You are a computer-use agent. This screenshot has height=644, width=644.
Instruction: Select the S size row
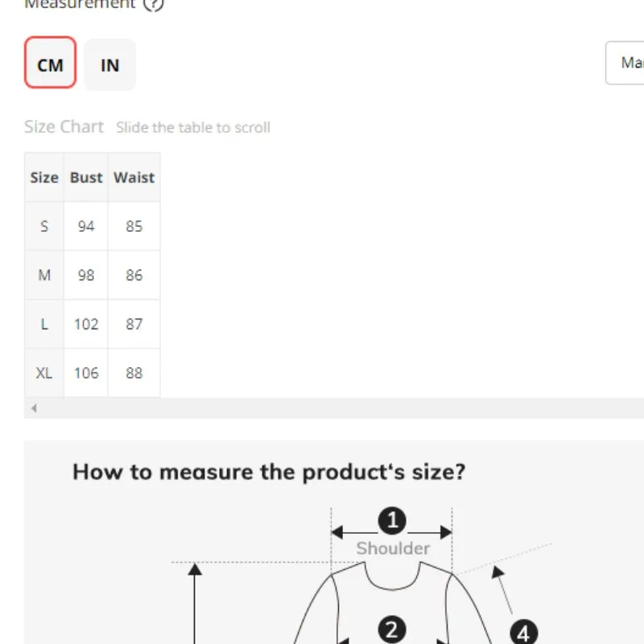coord(44,226)
